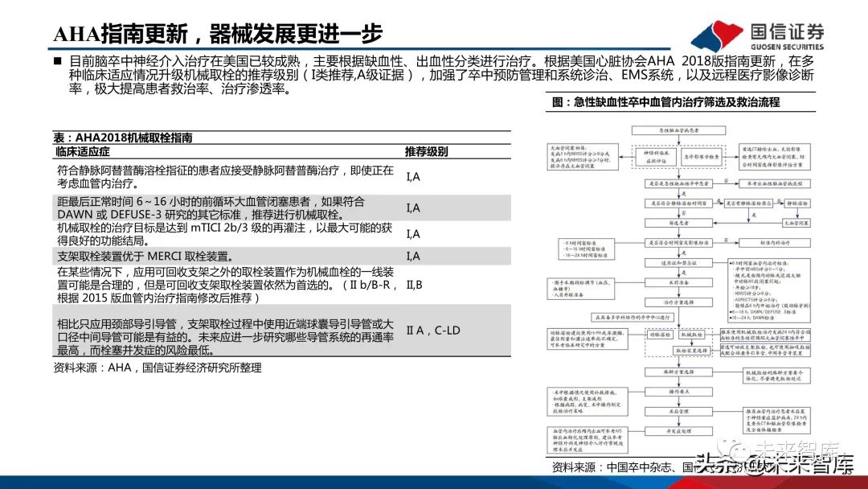The height and width of the screenshot is (489, 868).
Task: Click the '推荐级别' column header
Action: [x=426, y=151]
